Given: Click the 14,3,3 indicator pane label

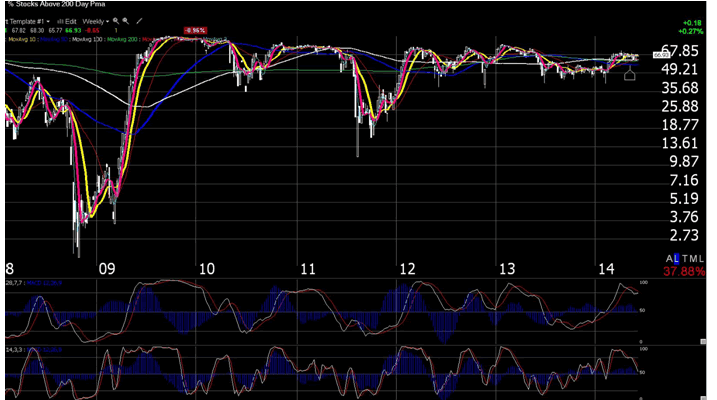Looking at the screenshot, I should tap(14, 350).
